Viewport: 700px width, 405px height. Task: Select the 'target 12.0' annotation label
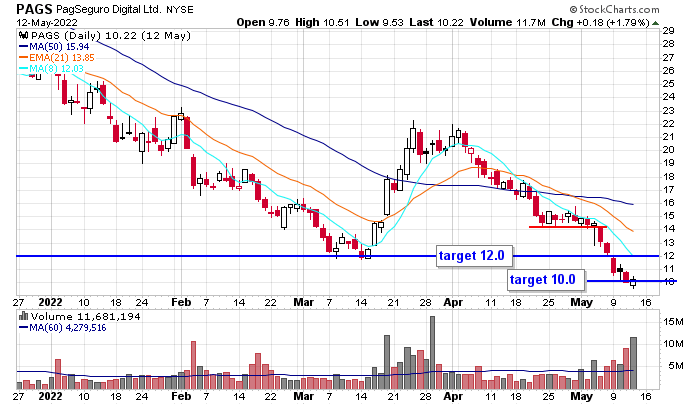point(474,256)
